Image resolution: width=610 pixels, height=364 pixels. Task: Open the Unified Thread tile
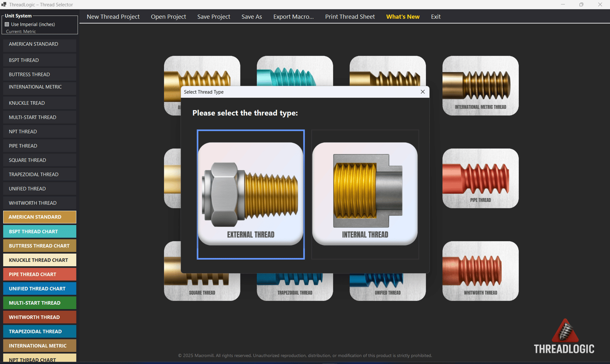(388, 287)
